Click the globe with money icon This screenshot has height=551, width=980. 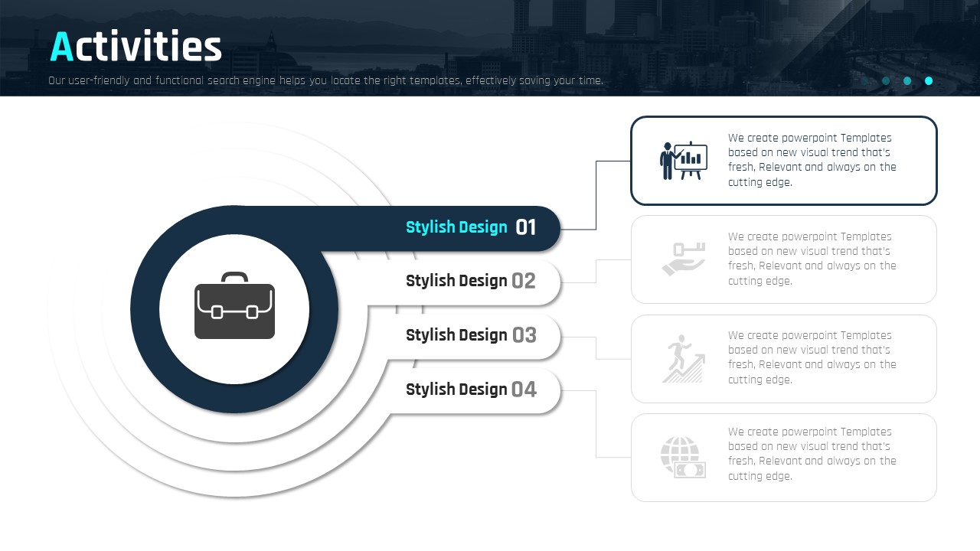(x=683, y=457)
